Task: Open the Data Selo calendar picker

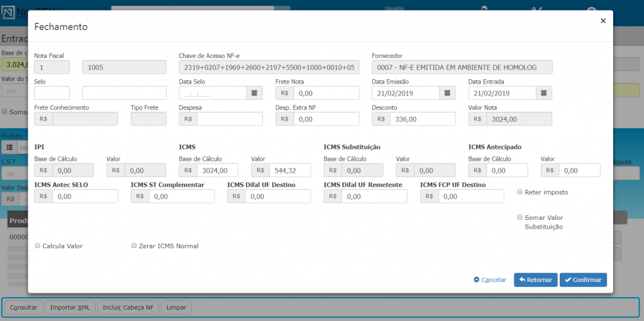Action: [x=254, y=93]
